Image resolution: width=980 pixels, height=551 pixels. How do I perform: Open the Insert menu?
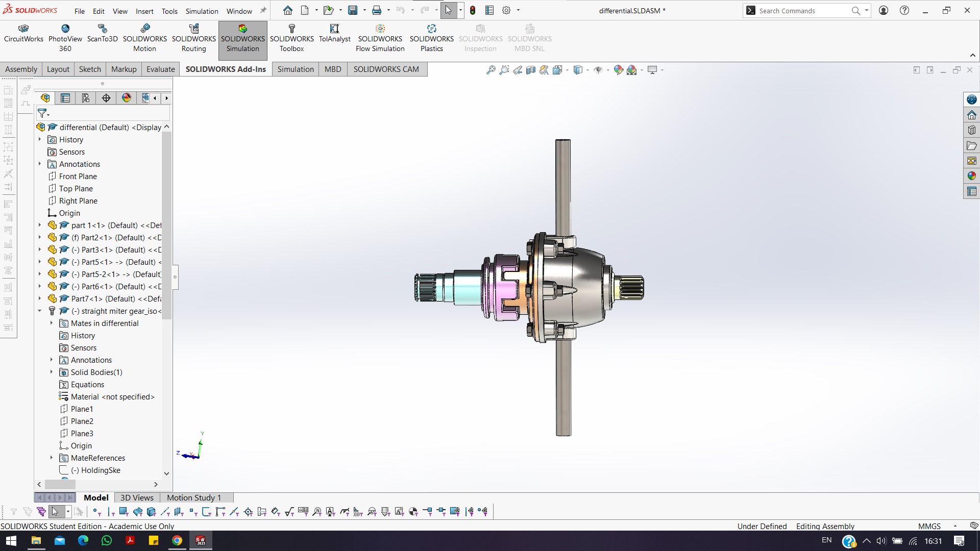[x=144, y=11]
